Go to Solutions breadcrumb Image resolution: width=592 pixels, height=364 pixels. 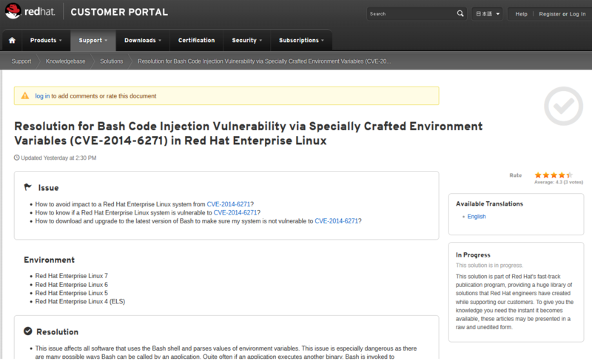(x=112, y=61)
